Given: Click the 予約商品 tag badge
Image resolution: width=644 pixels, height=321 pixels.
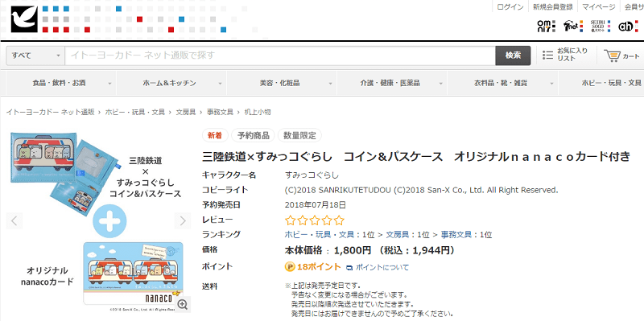Looking at the screenshot, I should [253, 135].
